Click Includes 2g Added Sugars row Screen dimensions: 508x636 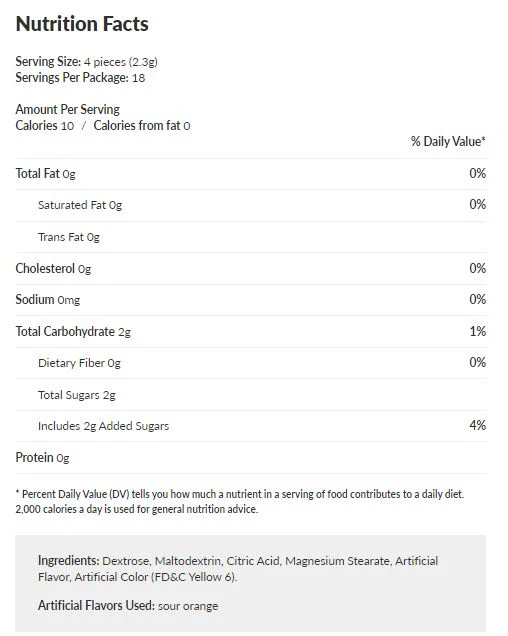[251, 426]
